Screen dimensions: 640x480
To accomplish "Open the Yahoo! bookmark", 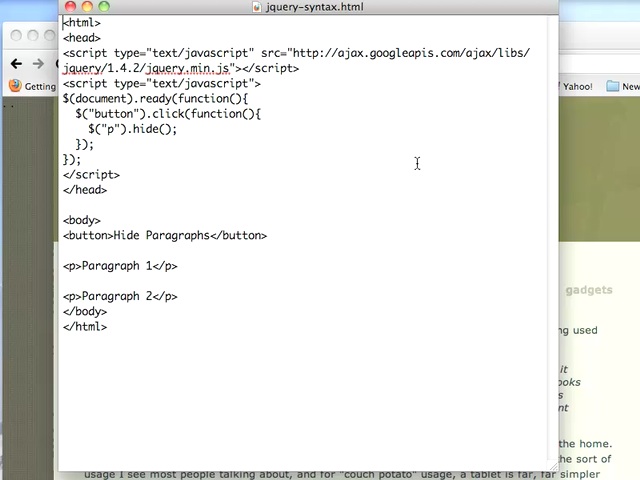I will tap(577, 87).
